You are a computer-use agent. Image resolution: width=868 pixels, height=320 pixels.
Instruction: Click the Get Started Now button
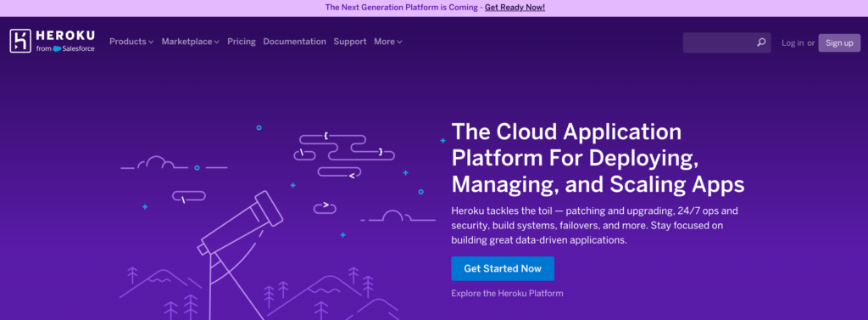coord(503,268)
